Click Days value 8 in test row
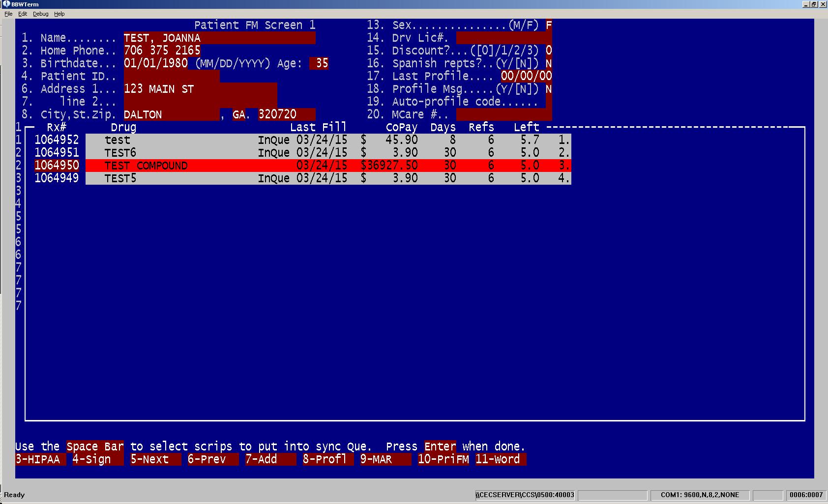This screenshot has height=504, width=828. (x=453, y=140)
